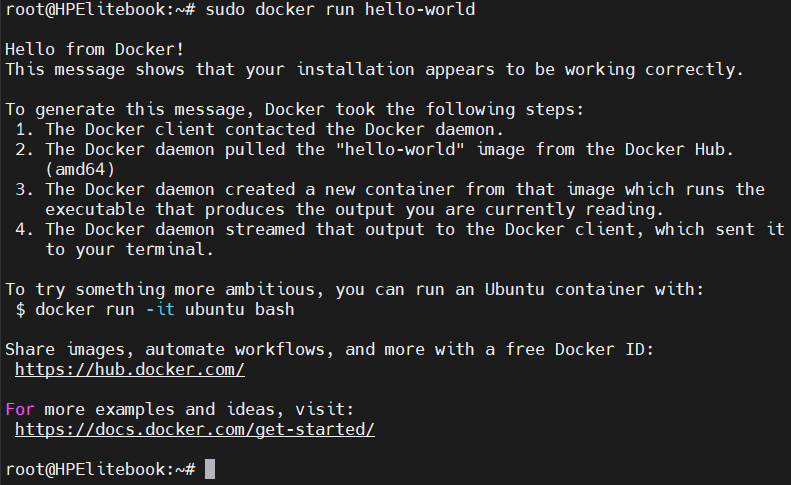This screenshot has width=791, height=485.
Task: Click the '(amd64)' architecture text
Action: 80,169
